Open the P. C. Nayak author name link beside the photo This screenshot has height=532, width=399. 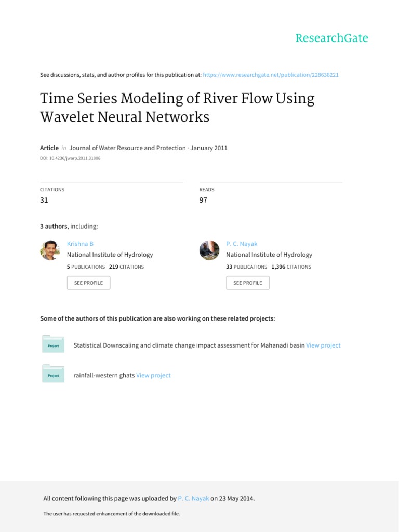pos(242,243)
